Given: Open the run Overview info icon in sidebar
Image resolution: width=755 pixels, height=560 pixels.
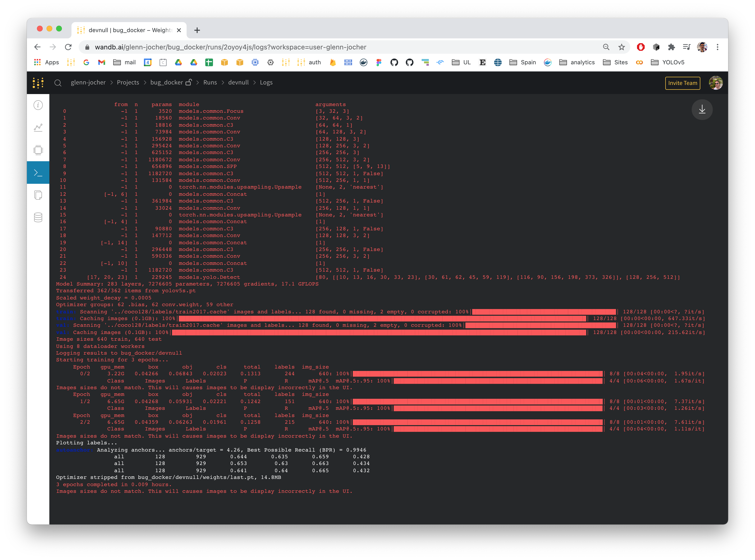Looking at the screenshot, I should pos(38,105).
